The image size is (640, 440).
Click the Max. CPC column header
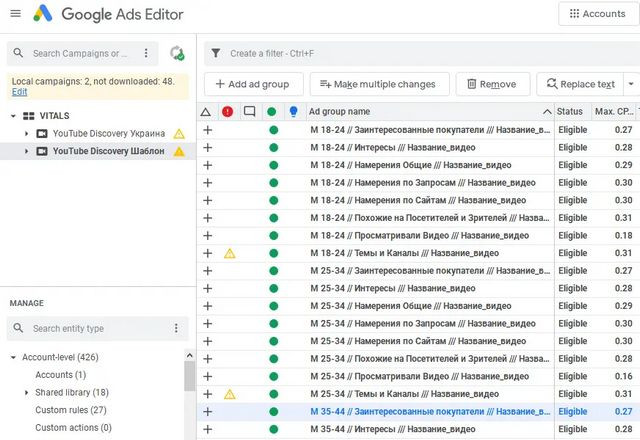click(614, 111)
